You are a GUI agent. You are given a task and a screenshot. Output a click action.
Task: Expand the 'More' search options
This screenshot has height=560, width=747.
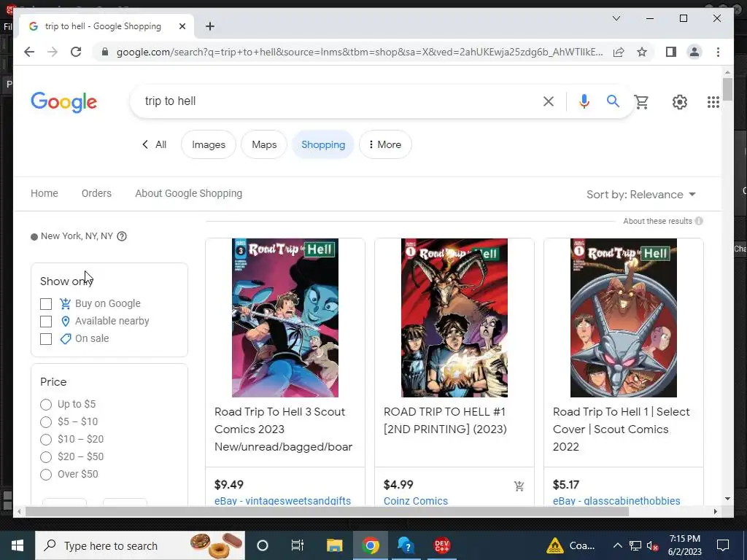coord(385,144)
